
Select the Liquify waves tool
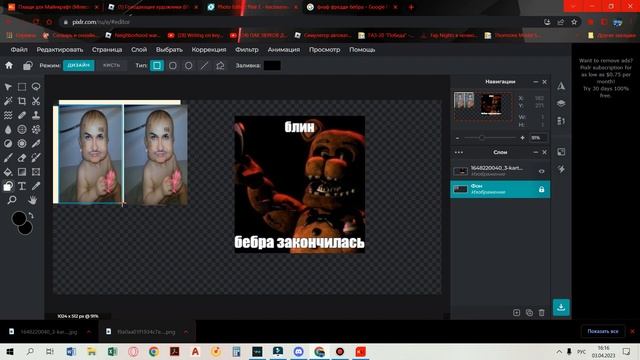pos(8,115)
